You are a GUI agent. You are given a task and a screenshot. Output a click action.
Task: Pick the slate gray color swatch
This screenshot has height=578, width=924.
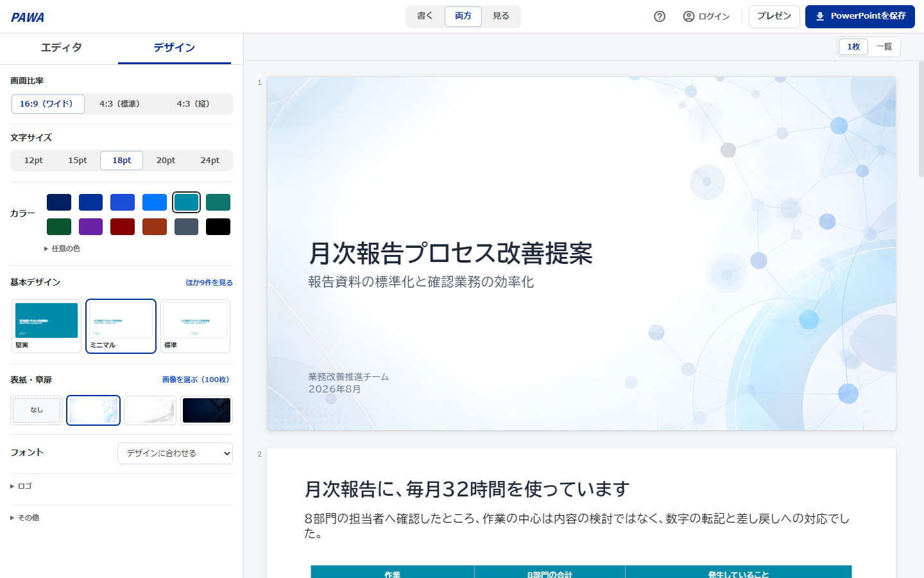click(x=186, y=227)
